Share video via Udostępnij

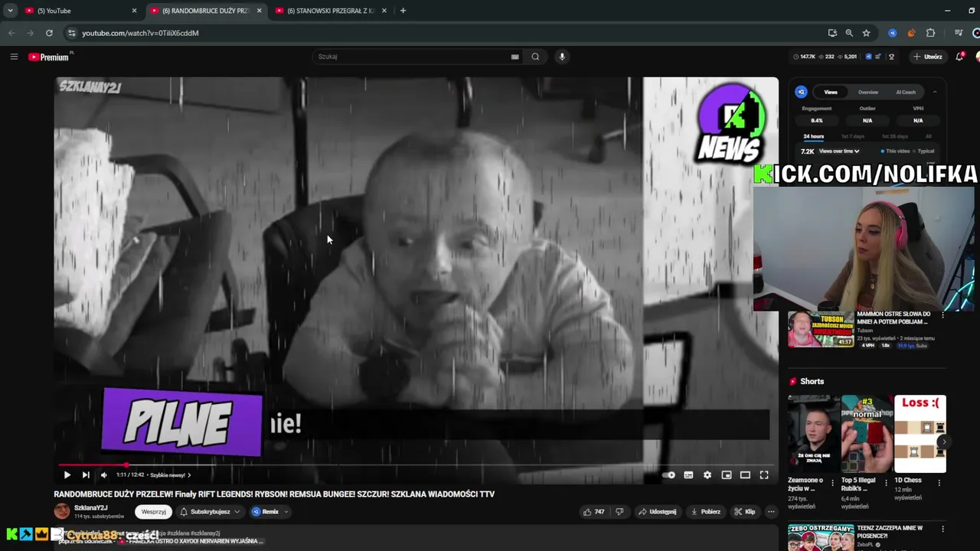point(658,512)
